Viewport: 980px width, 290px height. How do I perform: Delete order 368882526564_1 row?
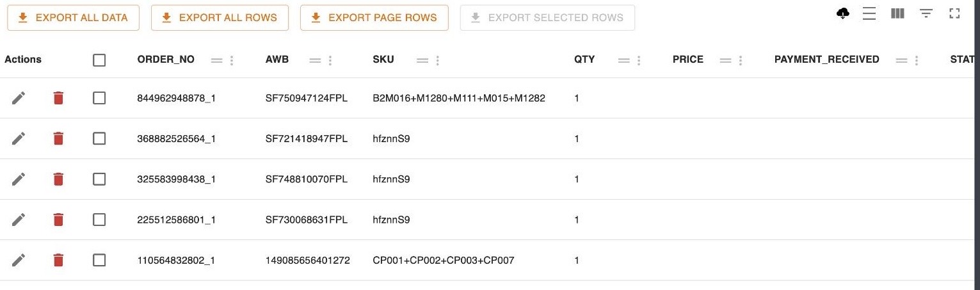58,138
